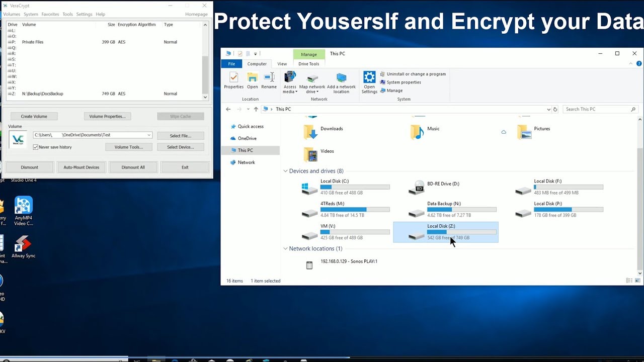Click the Create Volume button
This screenshot has height=362, width=644.
(x=34, y=116)
